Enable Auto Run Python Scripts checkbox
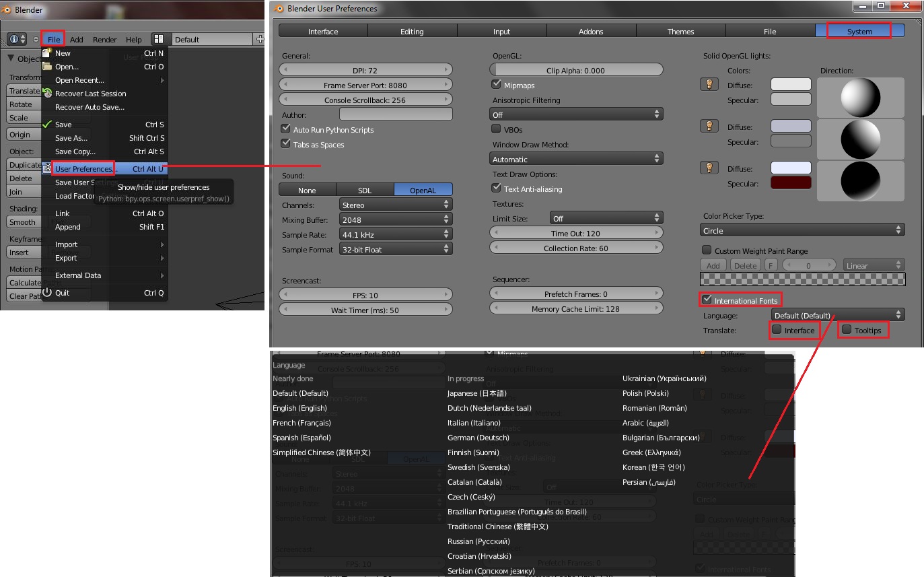 (286, 129)
